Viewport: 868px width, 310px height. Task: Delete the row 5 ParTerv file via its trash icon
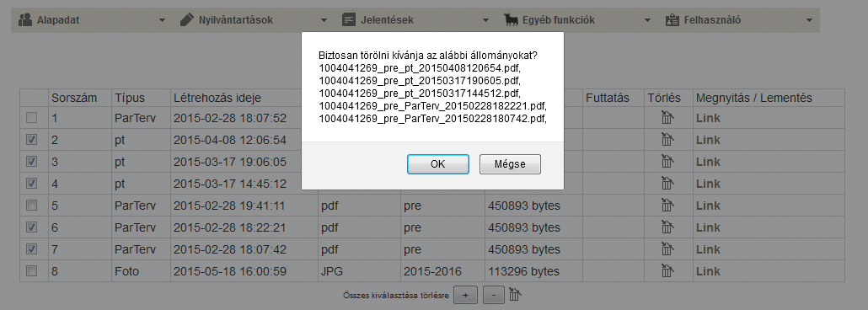point(667,206)
